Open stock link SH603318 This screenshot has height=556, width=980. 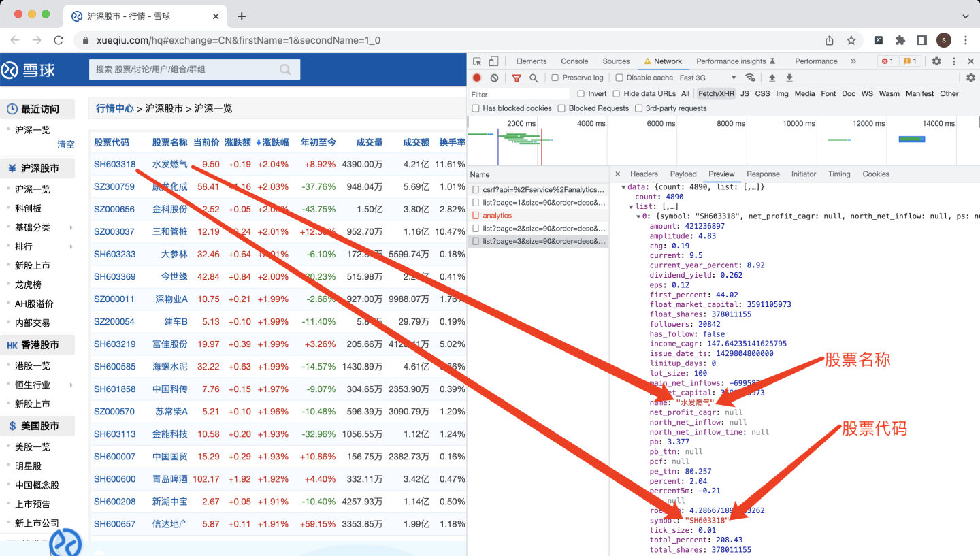pyautogui.click(x=114, y=164)
